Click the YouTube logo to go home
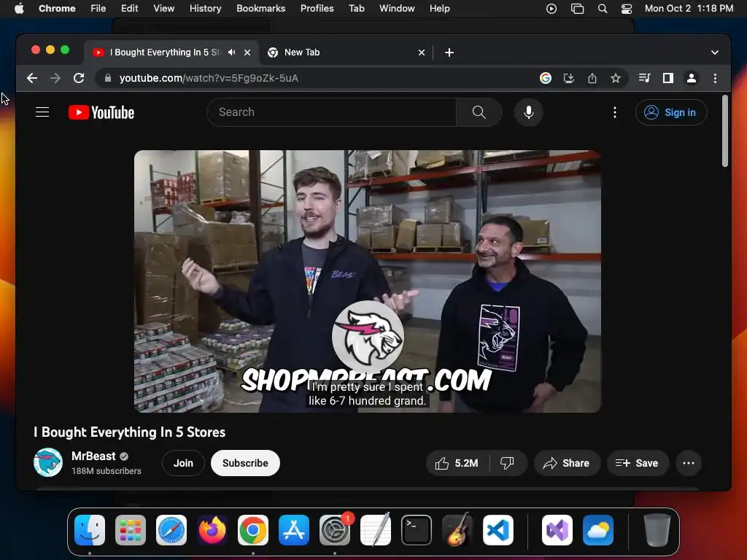This screenshot has width=747, height=560. 101,112
